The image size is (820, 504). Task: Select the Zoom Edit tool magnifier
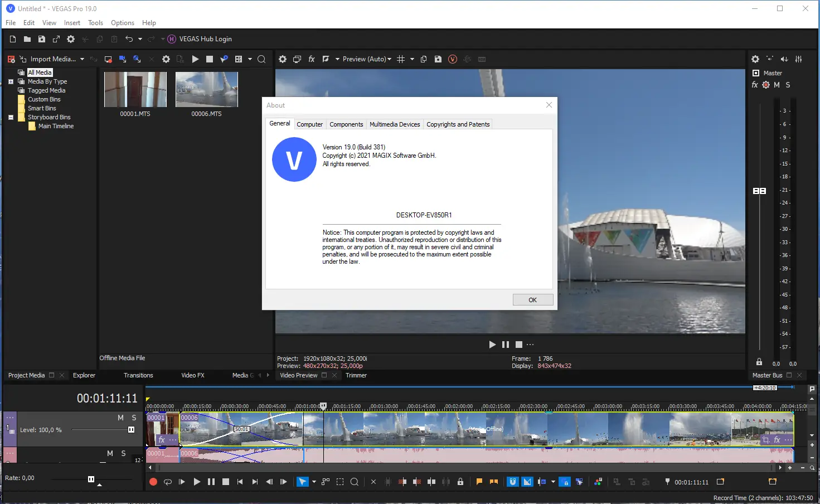(354, 482)
